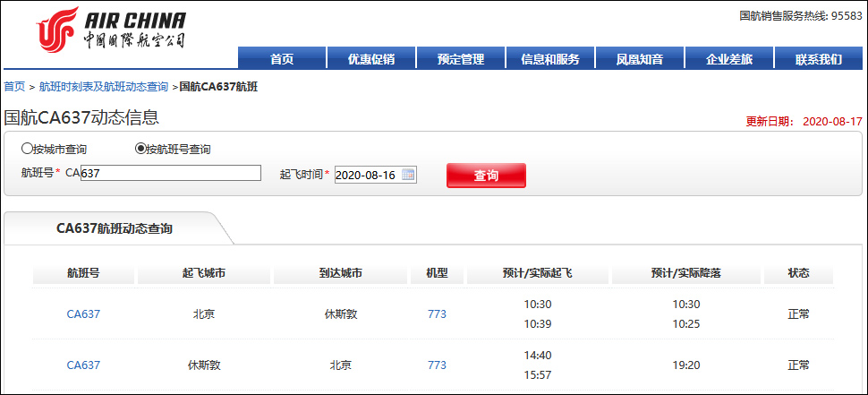Click scheduled departure time 14:40
The height and width of the screenshot is (395, 868).
pos(538,355)
